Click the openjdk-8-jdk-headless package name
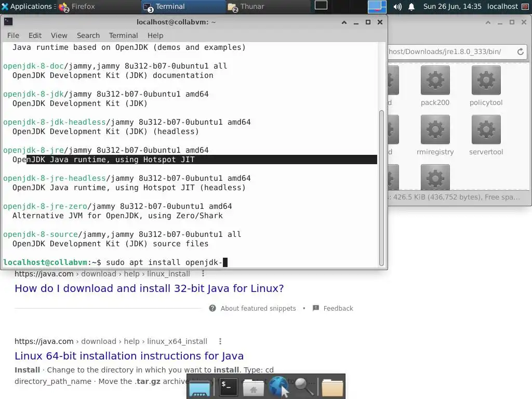 click(55, 122)
